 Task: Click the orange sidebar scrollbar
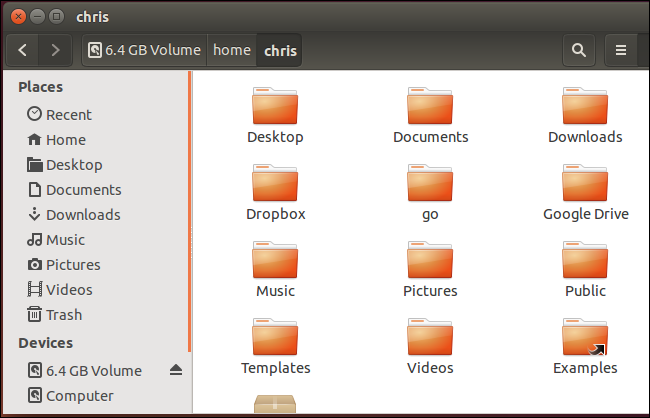pyautogui.click(x=189, y=211)
